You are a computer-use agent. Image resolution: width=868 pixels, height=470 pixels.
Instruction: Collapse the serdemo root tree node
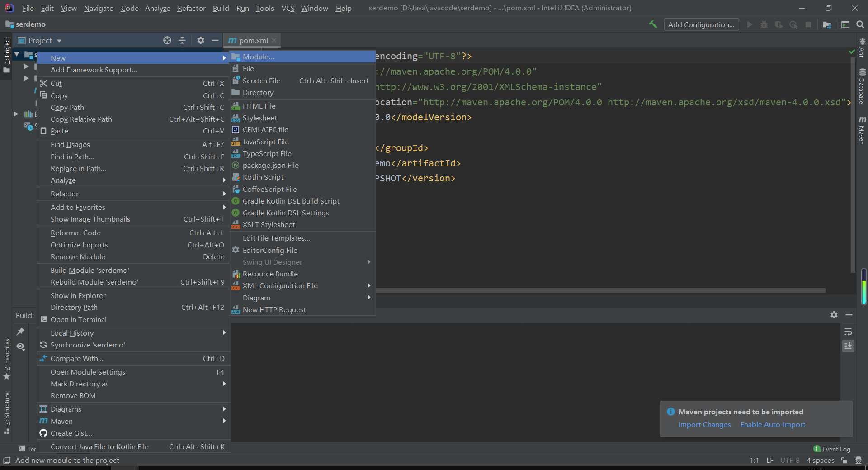(17, 54)
